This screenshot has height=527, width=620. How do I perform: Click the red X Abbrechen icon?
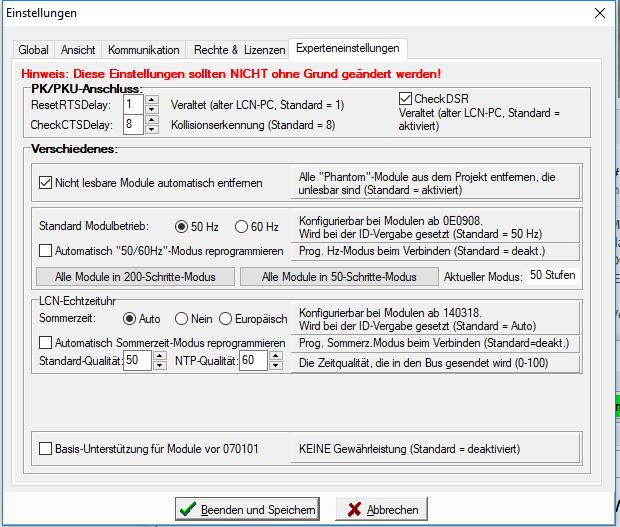(x=352, y=510)
